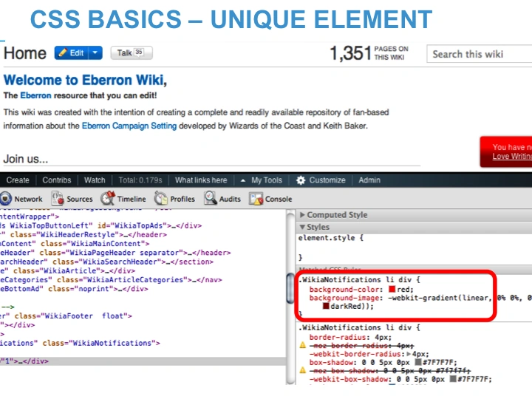Select What links here in toolbar

201,180
